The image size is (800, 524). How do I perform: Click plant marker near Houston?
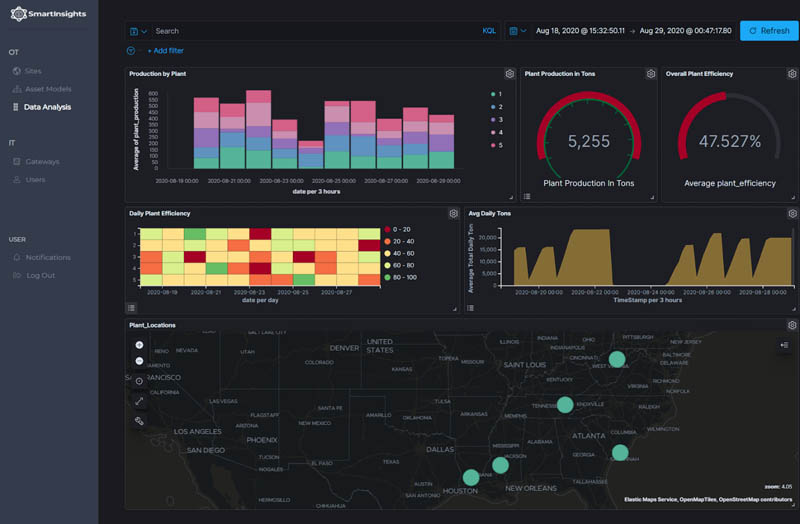coord(471,478)
